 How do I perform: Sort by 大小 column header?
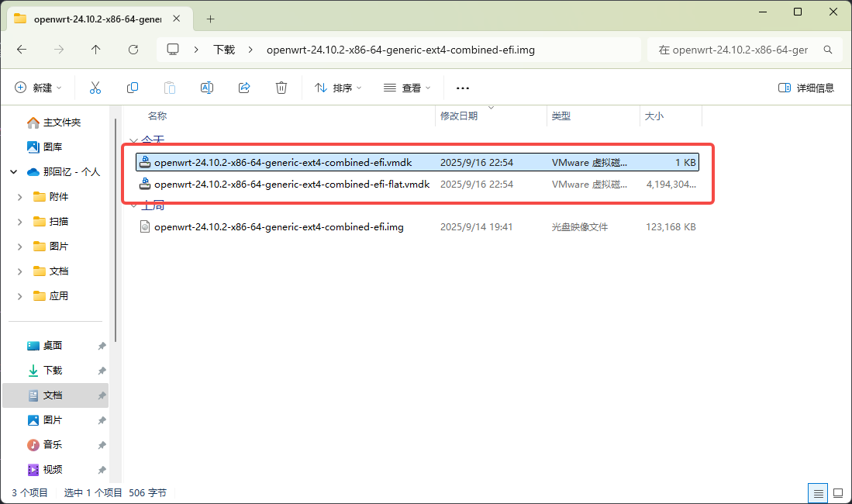[654, 116]
